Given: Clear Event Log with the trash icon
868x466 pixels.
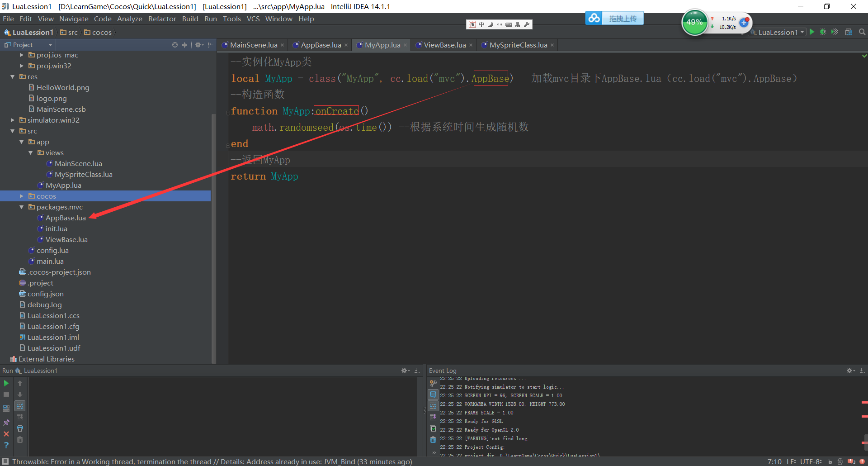Looking at the screenshot, I should pyautogui.click(x=433, y=440).
